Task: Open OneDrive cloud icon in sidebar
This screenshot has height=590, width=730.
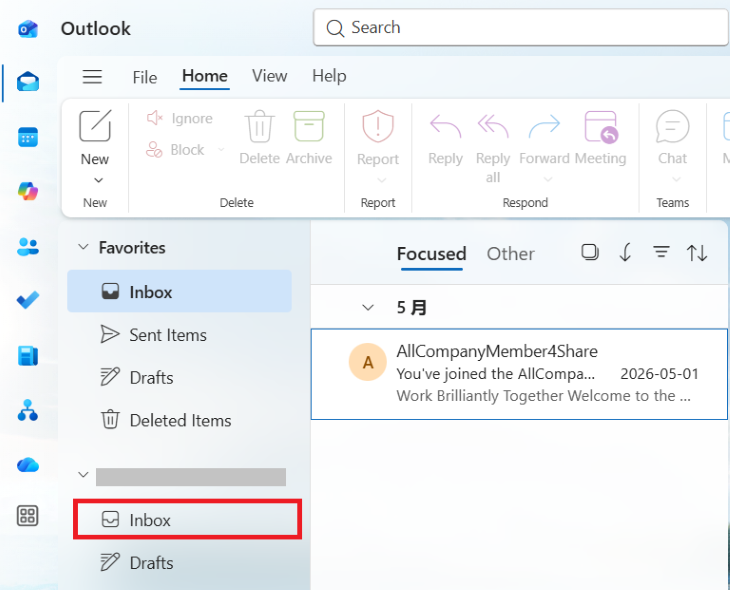Action: [28, 464]
